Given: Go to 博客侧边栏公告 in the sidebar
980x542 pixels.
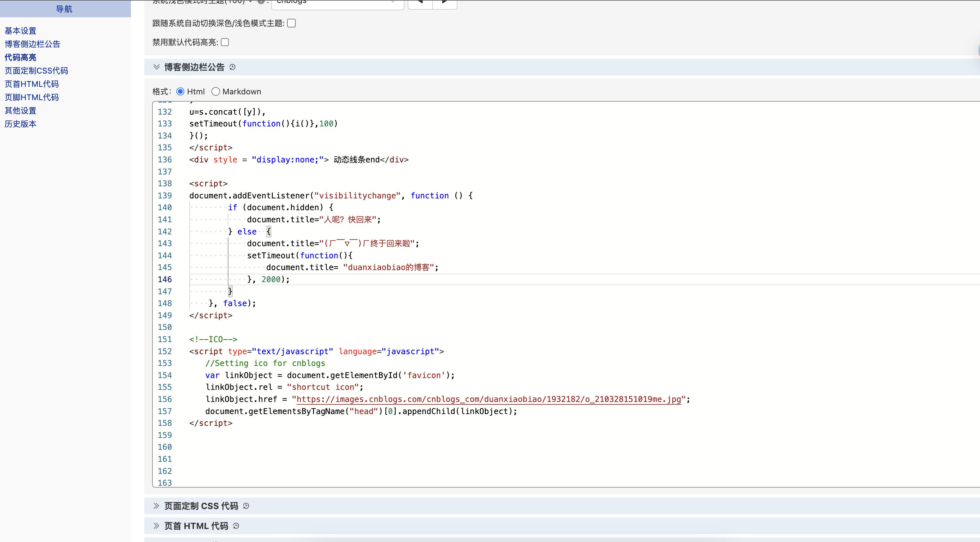Looking at the screenshot, I should coord(32,44).
